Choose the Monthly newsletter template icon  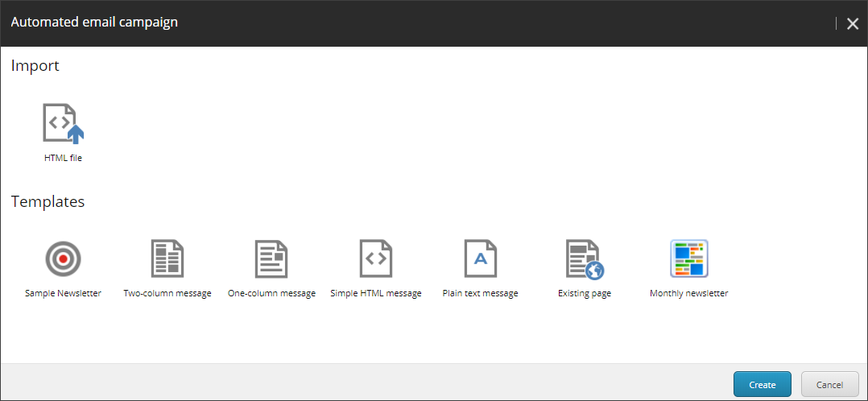pyautogui.click(x=689, y=258)
